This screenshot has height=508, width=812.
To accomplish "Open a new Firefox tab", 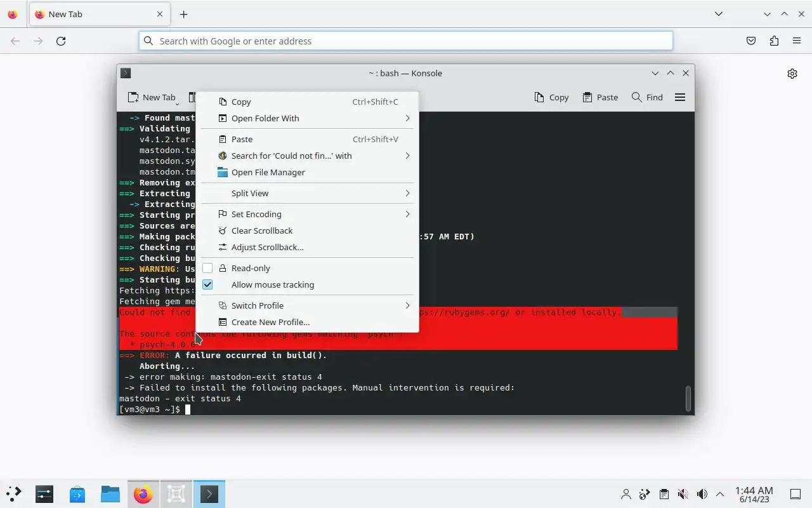I will click(183, 14).
